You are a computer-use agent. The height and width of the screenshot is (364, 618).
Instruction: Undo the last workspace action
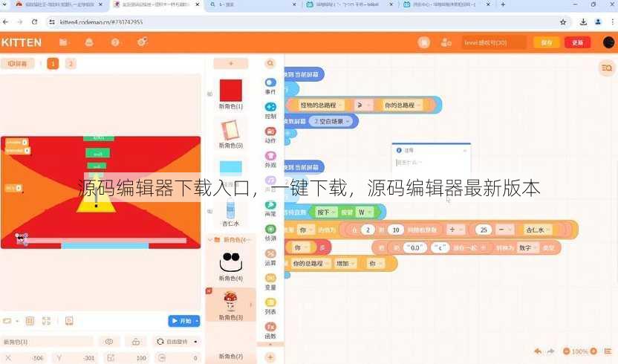click(x=538, y=351)
